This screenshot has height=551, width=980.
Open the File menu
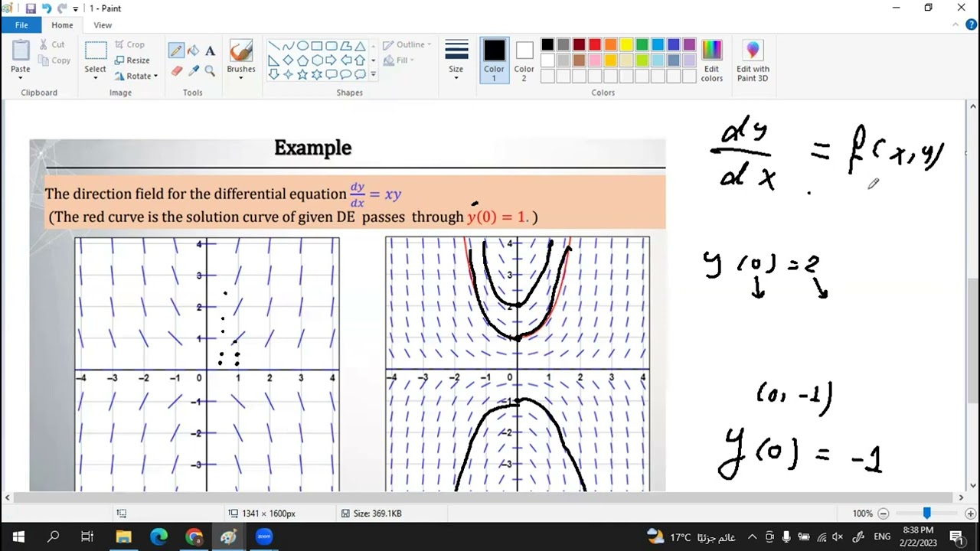pos(21,25)
